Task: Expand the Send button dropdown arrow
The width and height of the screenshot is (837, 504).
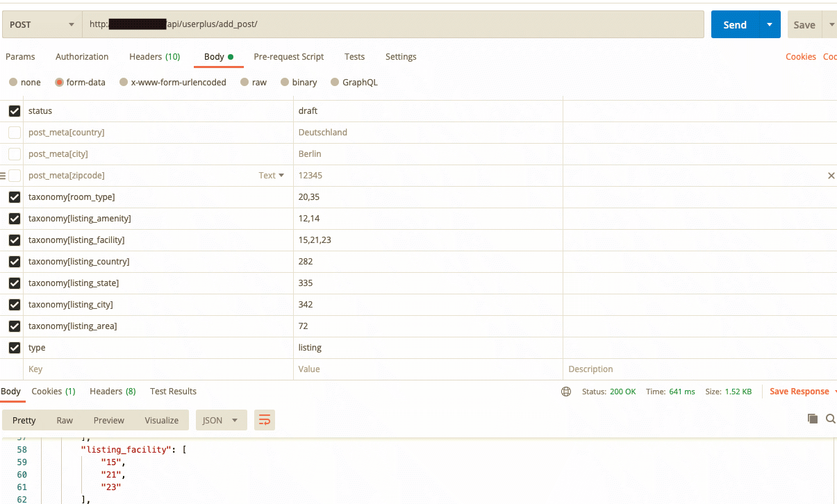Action: (x=770, y=24)
